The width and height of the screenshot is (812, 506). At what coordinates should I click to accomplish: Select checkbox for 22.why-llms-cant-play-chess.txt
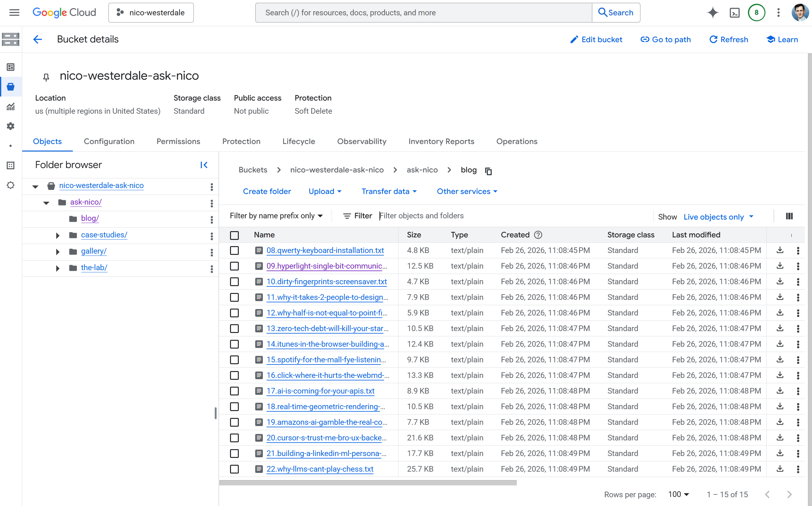[234, 469]
